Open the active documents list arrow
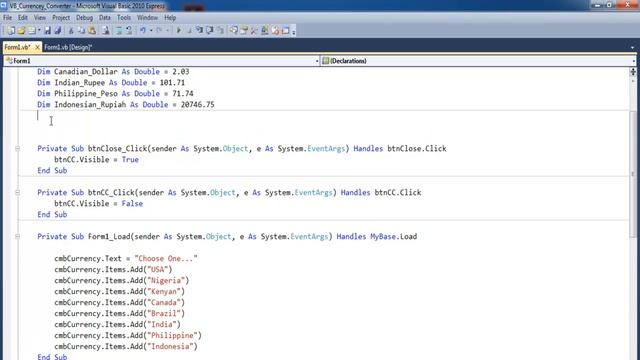This screenshot has width=640, height=360. point(632,48)
